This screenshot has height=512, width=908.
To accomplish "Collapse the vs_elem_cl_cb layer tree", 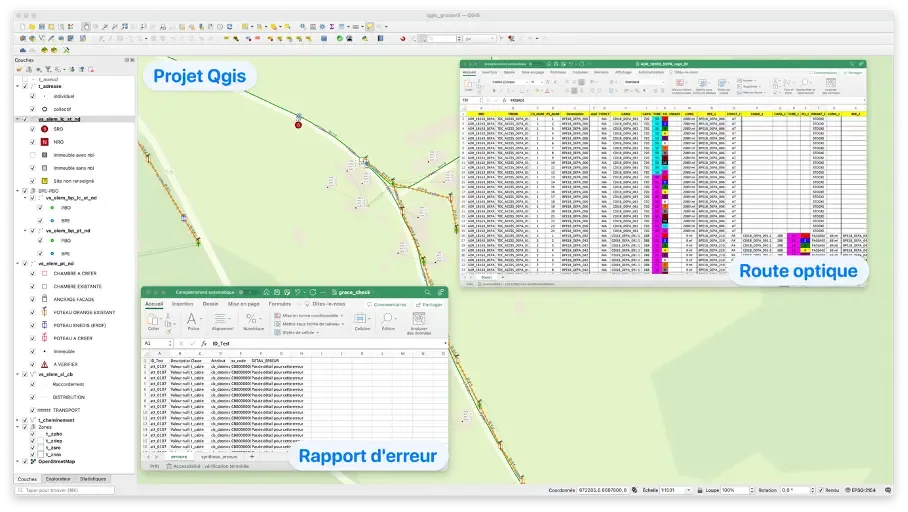I will [x=18, y=374].
